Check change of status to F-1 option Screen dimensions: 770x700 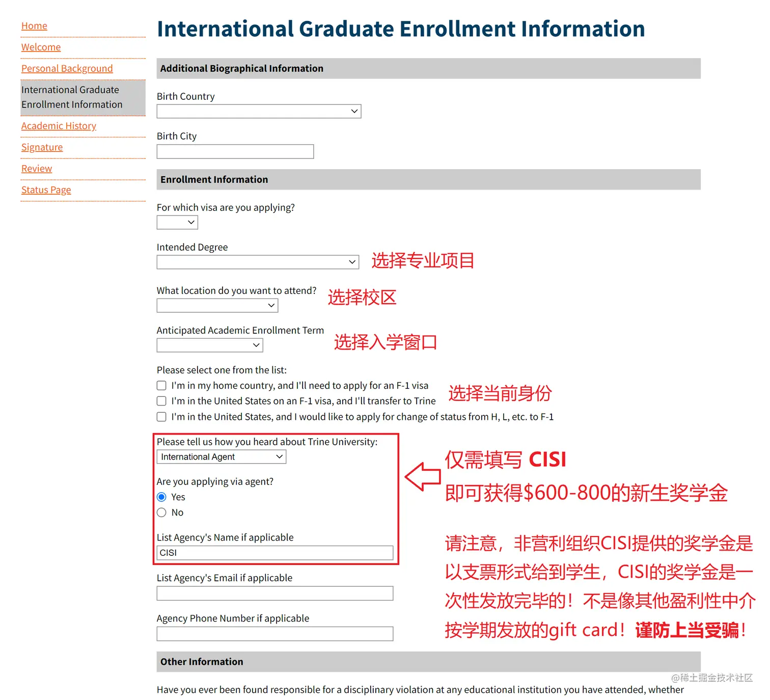click(161, 417)
